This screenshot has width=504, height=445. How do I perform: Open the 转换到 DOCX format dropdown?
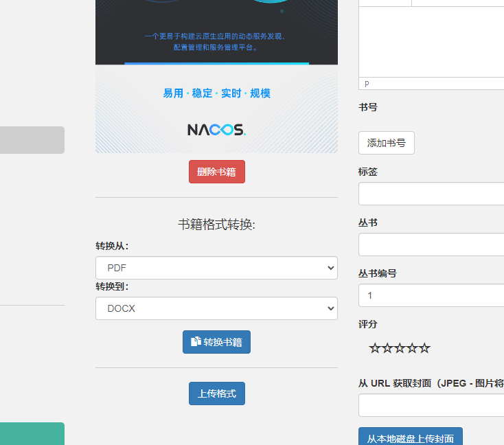pos(216,308)
